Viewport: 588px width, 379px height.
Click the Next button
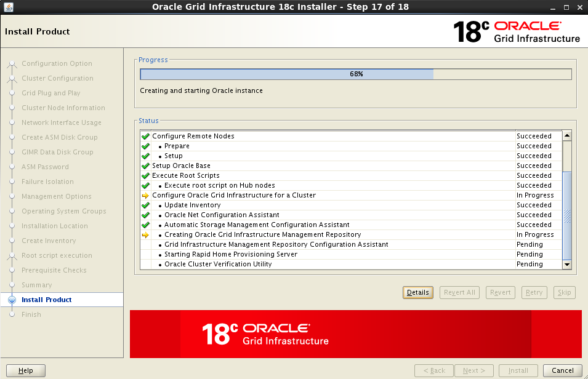pyautogui.click(x=474, y=370)
